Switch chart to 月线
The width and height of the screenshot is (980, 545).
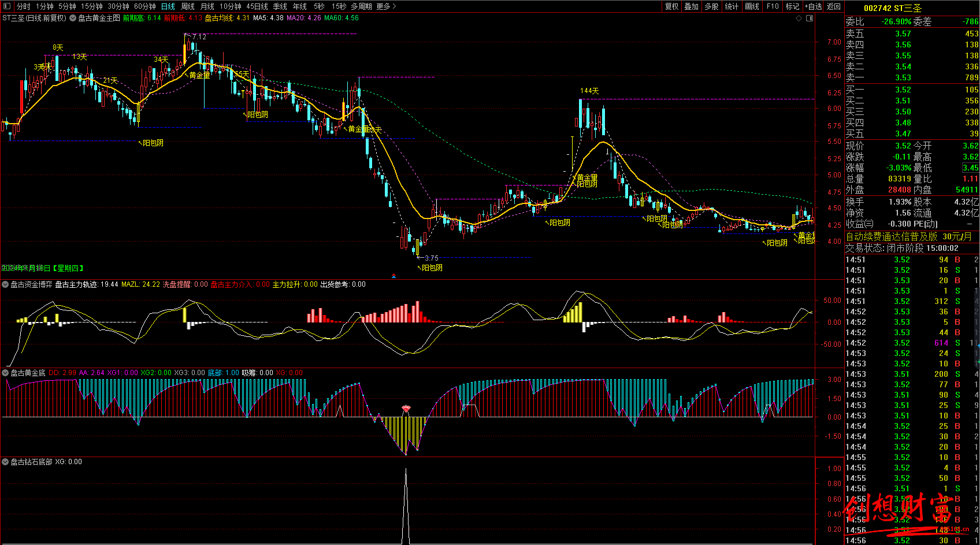click(207, 6)
